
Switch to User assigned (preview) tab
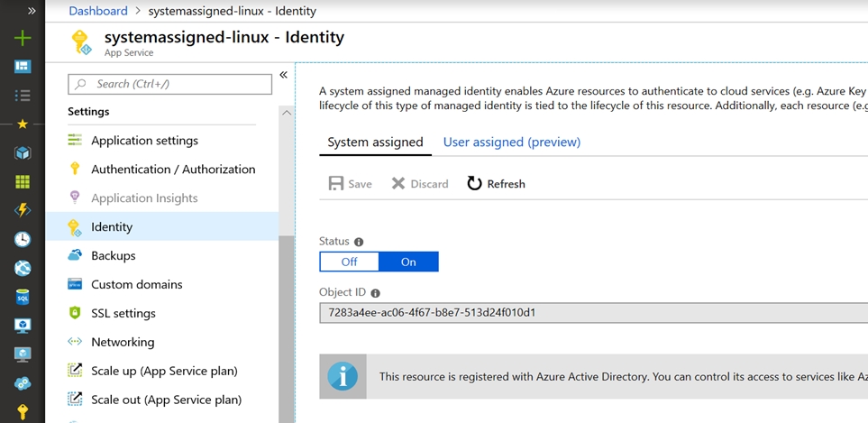click(x=511, y=143)
